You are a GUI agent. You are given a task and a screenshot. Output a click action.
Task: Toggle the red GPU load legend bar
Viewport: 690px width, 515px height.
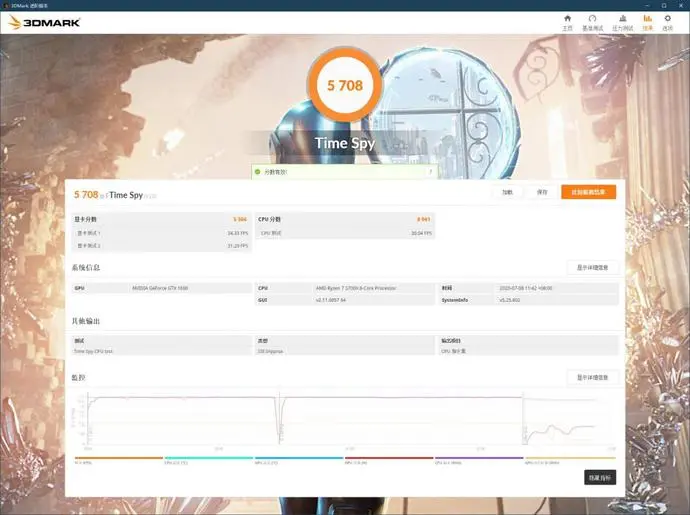click(x=389, y=460)
